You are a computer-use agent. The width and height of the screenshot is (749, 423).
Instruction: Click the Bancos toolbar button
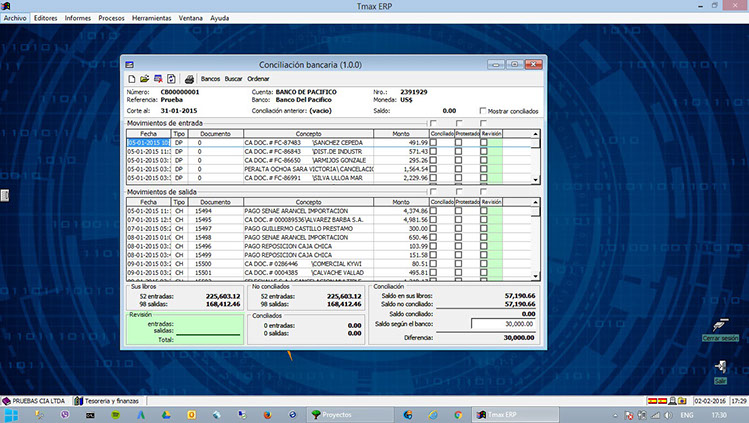point(210,78)
